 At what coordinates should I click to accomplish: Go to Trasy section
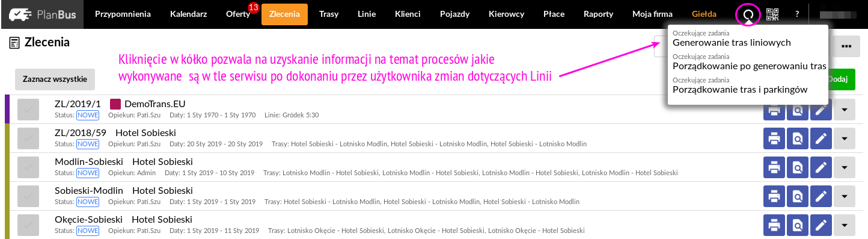(x=329, y=14)
